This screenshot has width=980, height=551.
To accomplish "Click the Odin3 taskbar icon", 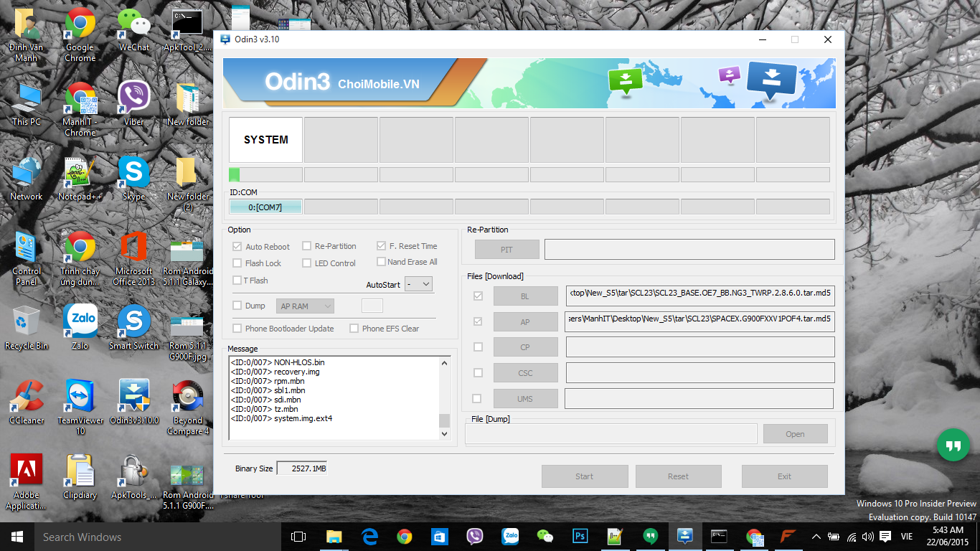I will click(x=684, y=536).
